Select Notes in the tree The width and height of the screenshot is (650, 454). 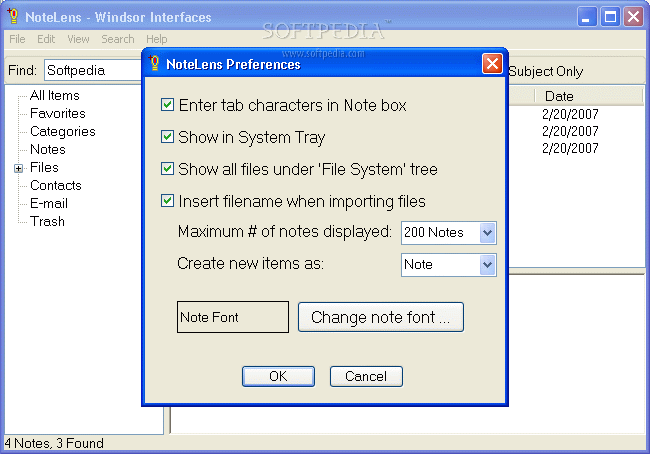click(x=48, y=149)
